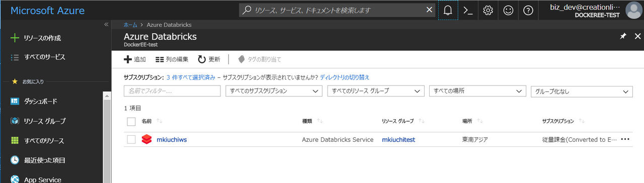Sort by 場所 column arrows
Viewport: 644px width, 183px height.
(480, 121)
